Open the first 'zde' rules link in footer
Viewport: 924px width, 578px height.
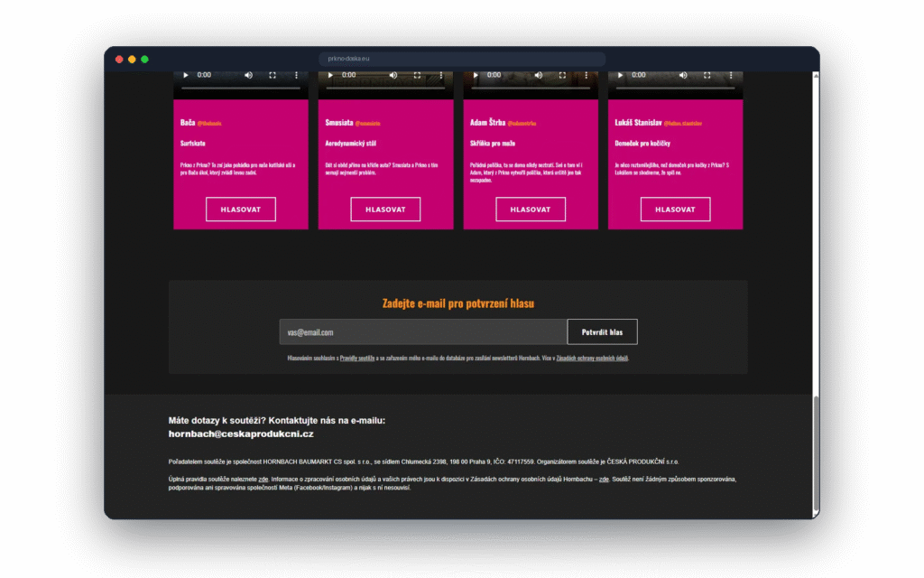(x=263, y=480)
